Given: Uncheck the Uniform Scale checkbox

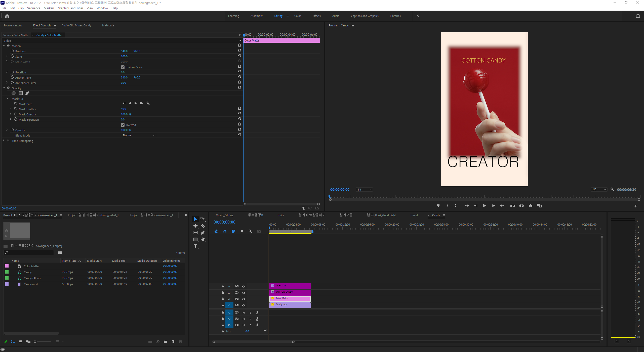Looking at the screenshot, I should pos(123,67).
